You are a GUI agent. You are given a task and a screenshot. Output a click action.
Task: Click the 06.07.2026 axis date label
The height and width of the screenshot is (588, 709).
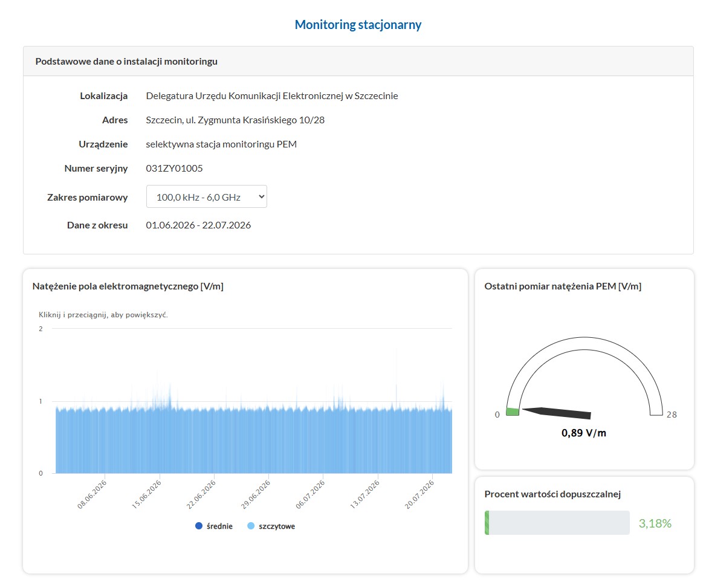click(310, 494)
